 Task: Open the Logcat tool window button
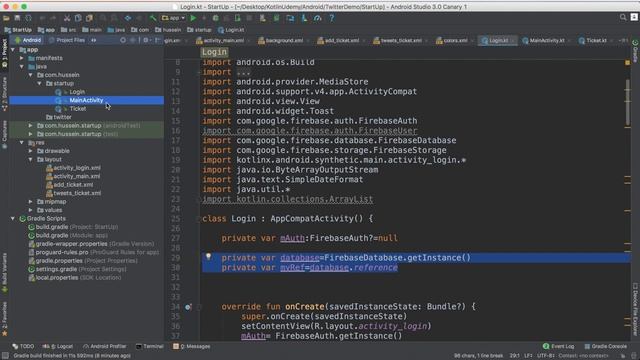pyautogui.click(x=58, y=347)
